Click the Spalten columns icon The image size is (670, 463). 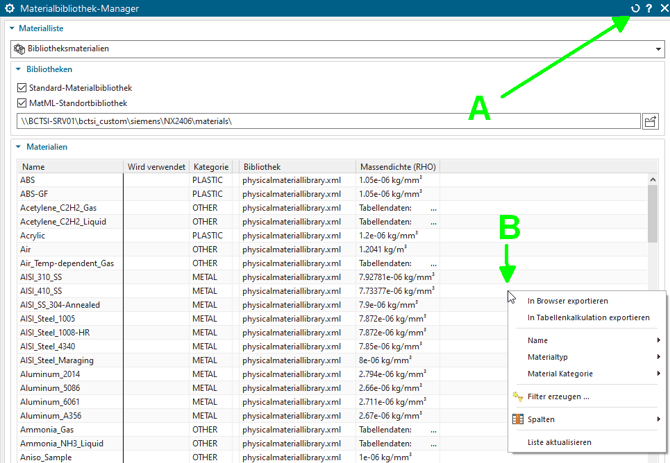(518, 420)
